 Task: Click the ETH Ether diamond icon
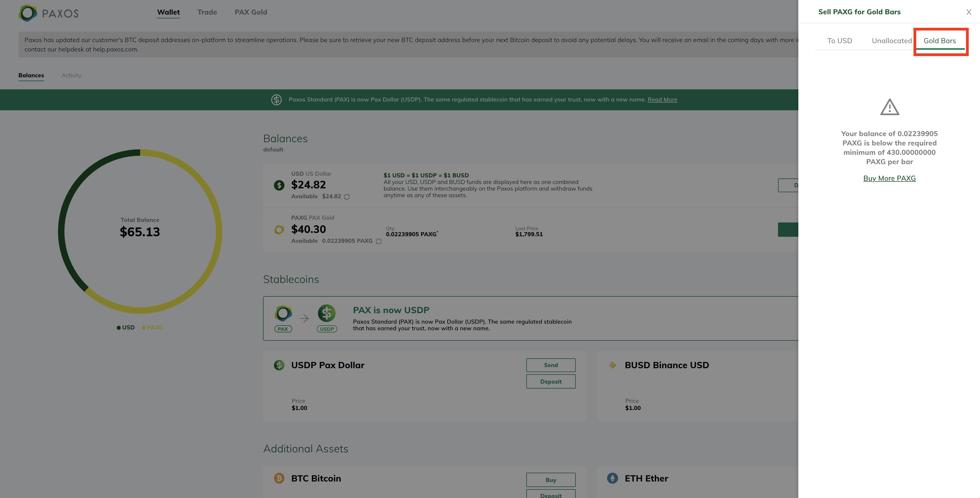[x=612, y=478]
